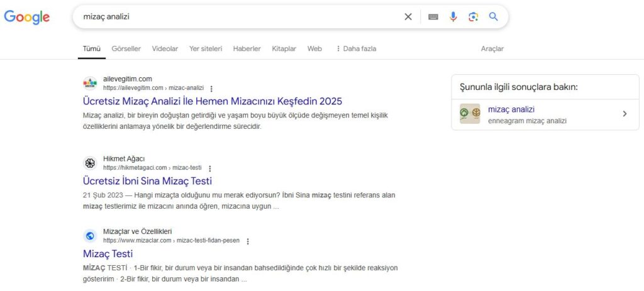Clear the search box with X icon
The image size is (644, 291).
click(x=408, y=17)
